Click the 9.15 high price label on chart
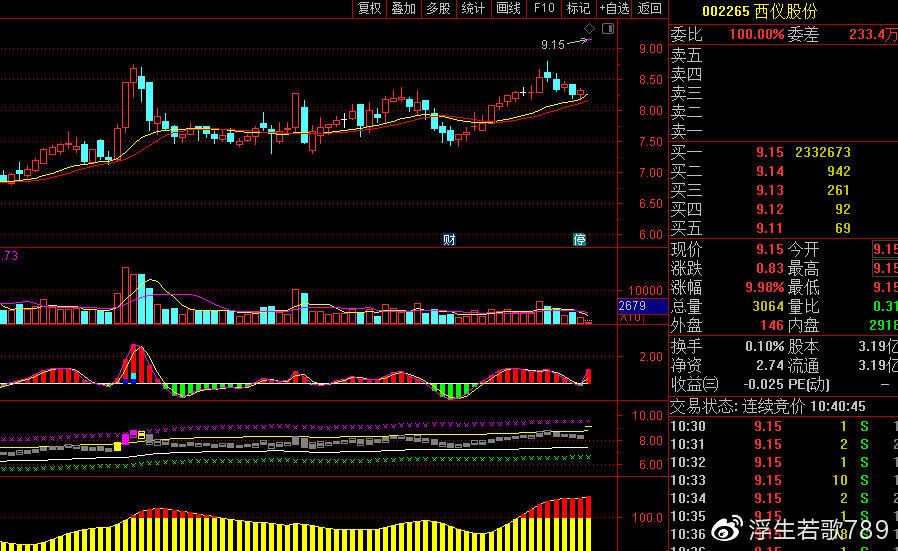This screenshot has width=898, height=551. (553, 45)
